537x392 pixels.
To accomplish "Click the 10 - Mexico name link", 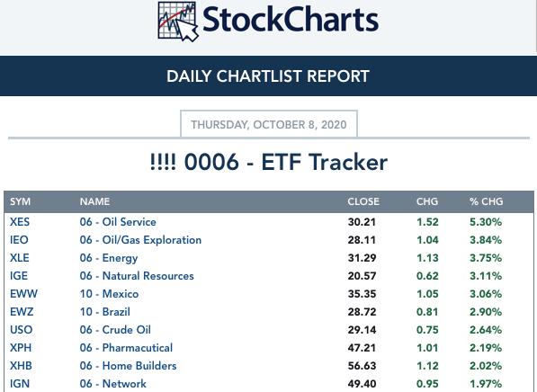I will [109, 294].
